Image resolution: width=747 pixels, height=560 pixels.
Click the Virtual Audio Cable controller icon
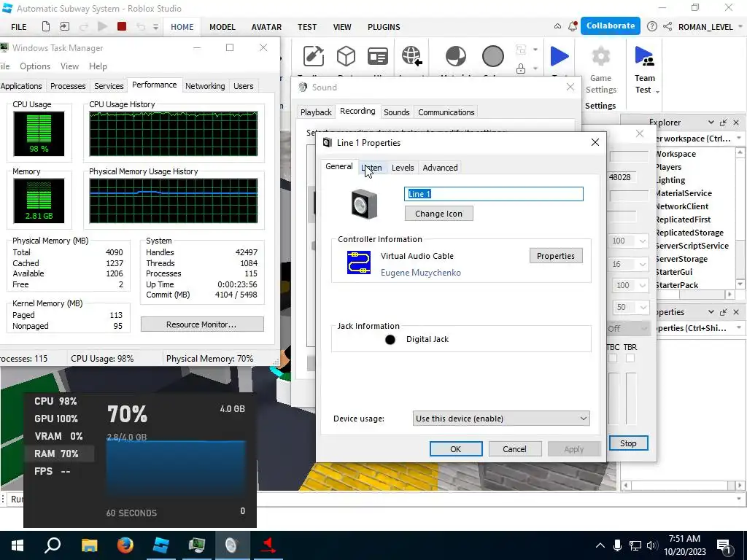point(359,262)
